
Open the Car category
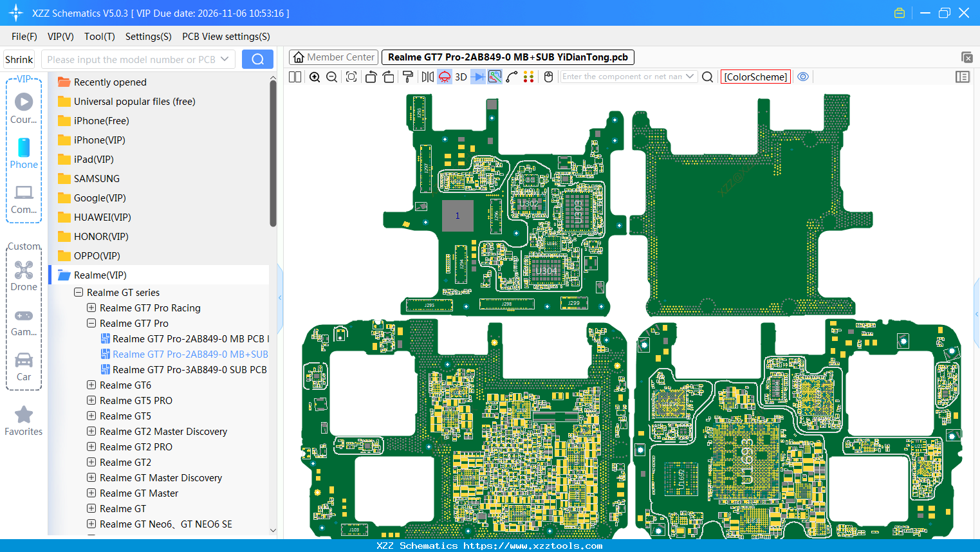pyautogui.click(x=24, y=367)
